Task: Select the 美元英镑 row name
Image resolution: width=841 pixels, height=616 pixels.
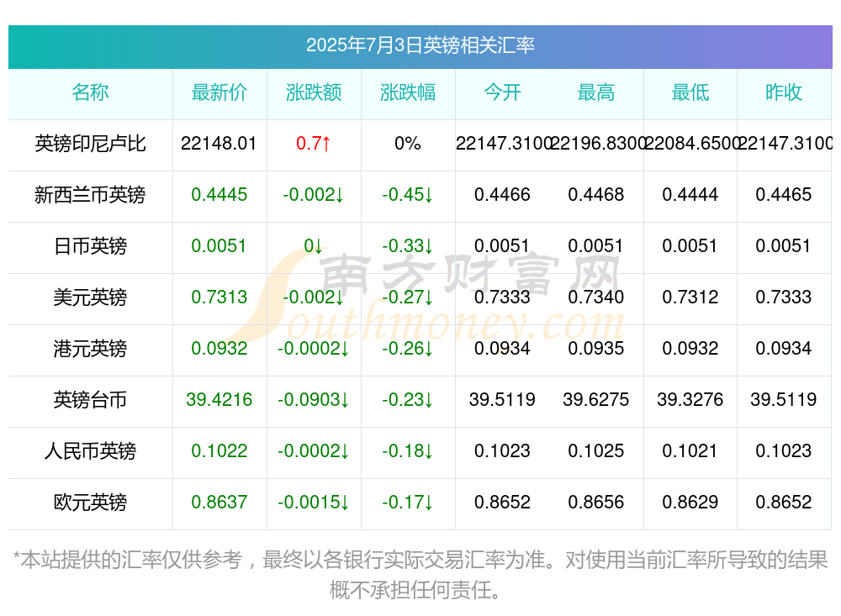Action: coord(90,297)
